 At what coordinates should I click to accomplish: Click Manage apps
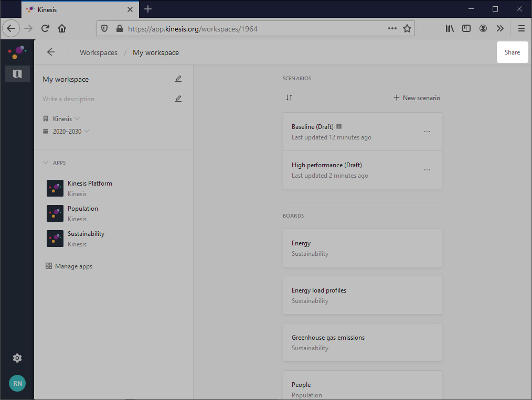pos(69,266)
